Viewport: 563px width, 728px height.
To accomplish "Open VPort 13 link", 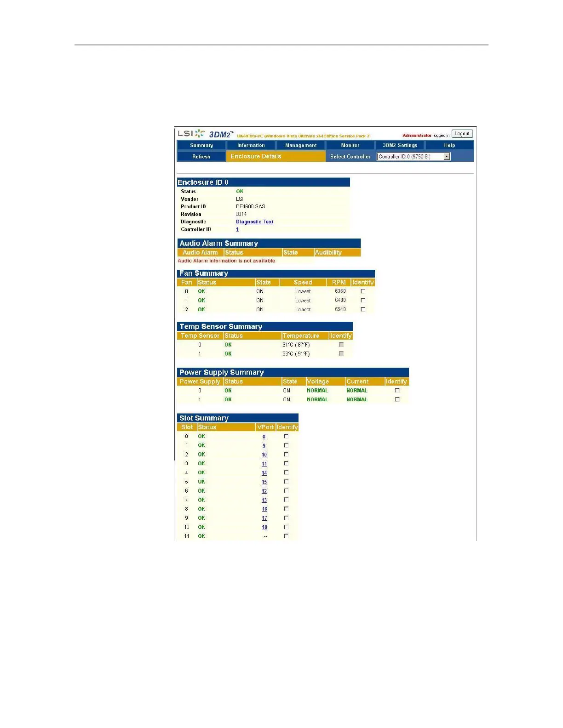I will click(264, 500).
